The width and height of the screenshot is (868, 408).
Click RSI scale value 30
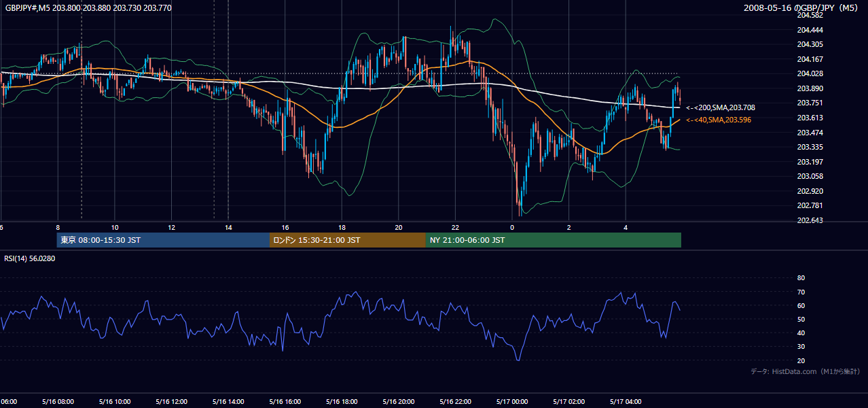(x=801, y=347)
